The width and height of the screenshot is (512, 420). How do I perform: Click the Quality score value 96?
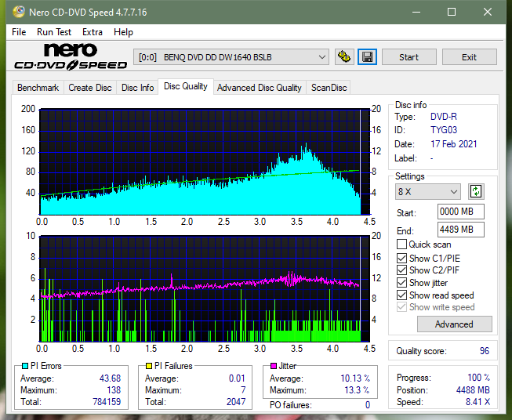pos(485,351)
